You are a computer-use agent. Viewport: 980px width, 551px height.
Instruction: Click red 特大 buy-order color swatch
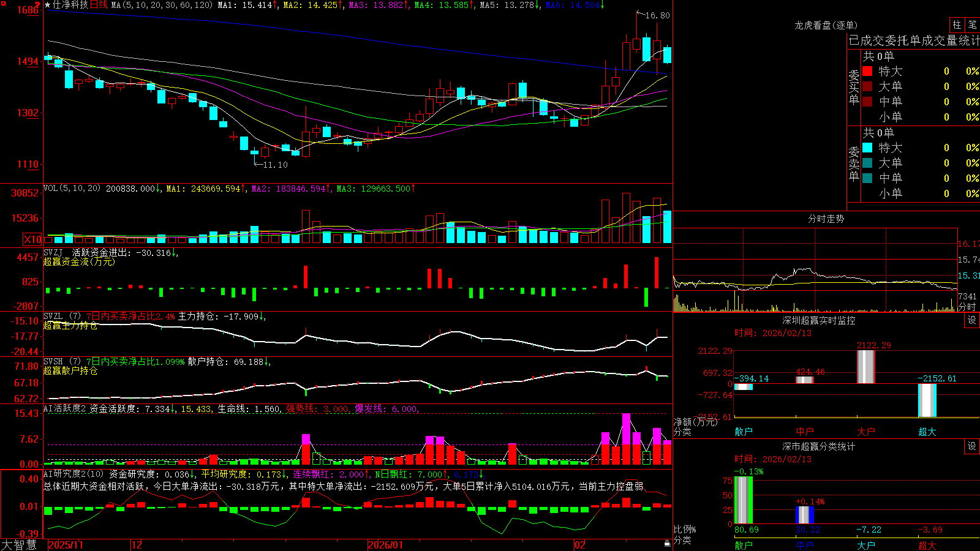867,71
